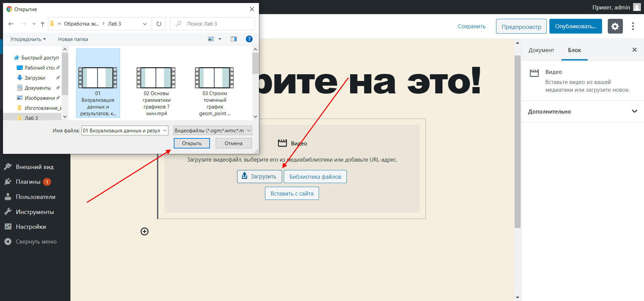This screenshot has height=301, width=644.
Task: Click the Открыть button
Action: [192, 143]
